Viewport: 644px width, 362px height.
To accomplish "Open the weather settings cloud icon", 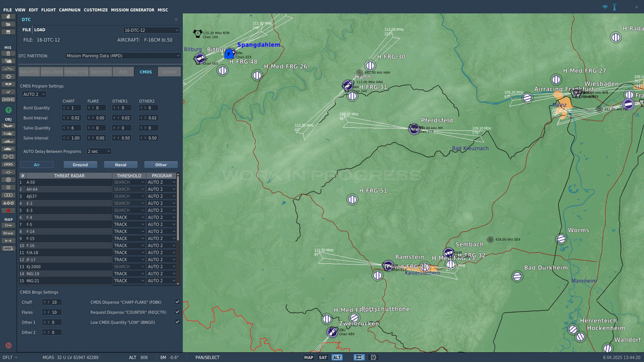I will (8, 61).
